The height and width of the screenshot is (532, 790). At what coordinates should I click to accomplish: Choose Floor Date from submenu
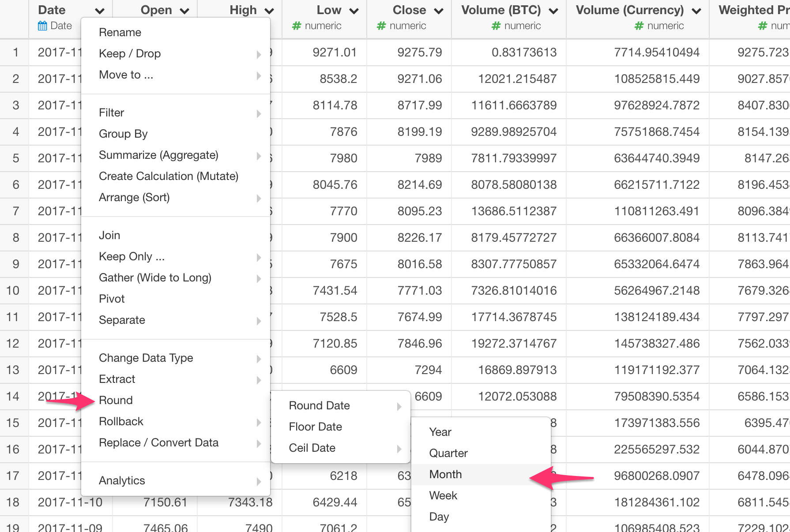(x=341, y=427)
